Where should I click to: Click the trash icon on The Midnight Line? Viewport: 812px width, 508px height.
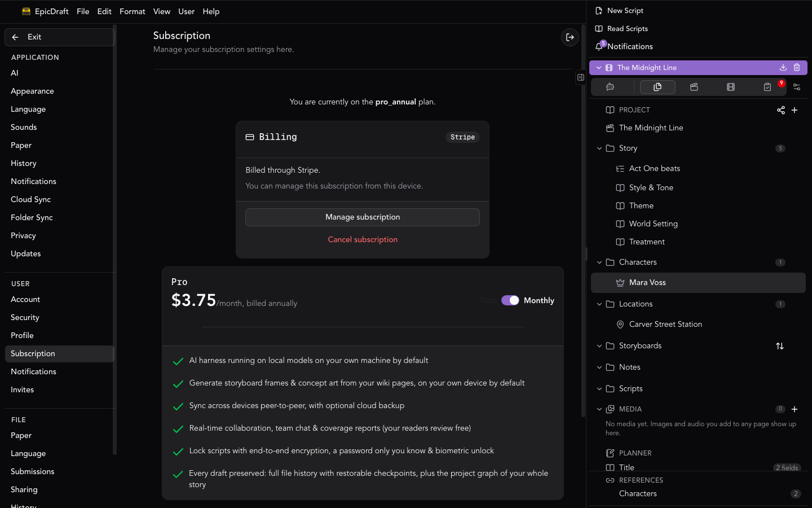(797, 68)
